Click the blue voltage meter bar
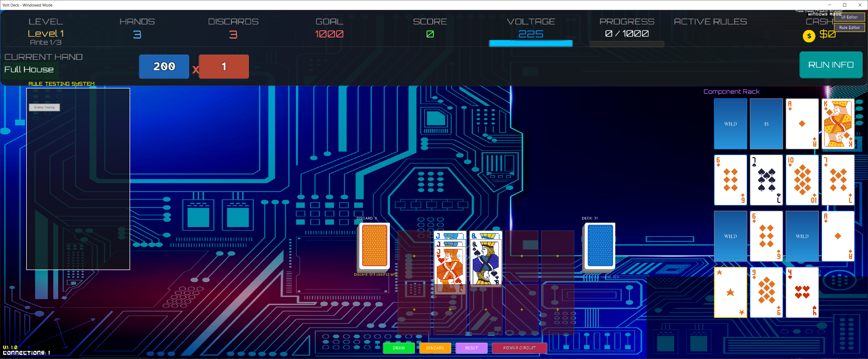This screenshot has width=868, height=359. coord(530,43)
